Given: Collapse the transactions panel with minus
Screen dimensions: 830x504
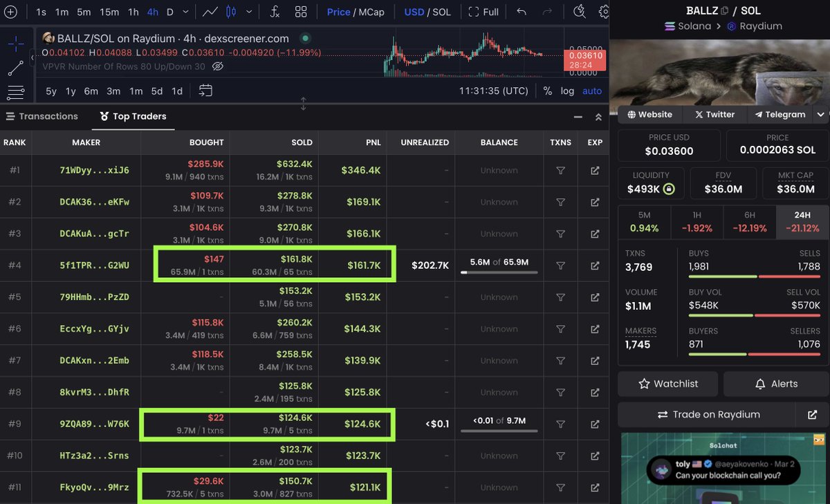Looking at the screenshot, I should coord(578,117).
